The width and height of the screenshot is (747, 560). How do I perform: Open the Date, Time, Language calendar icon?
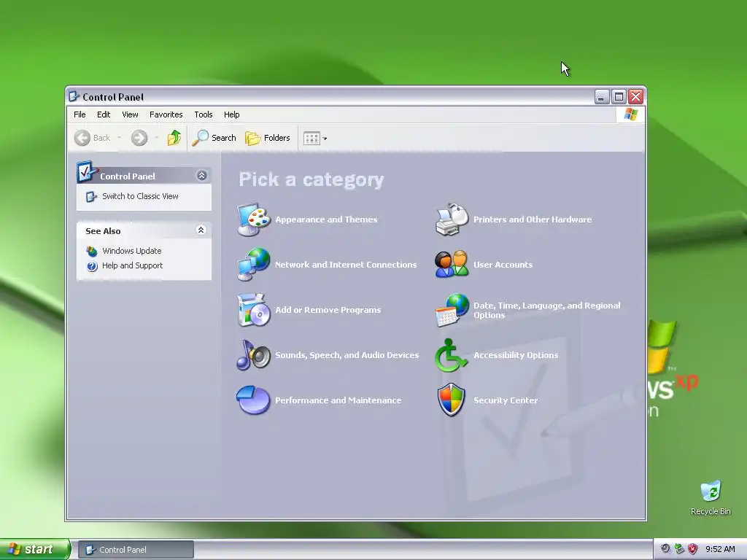(x=452, y=310)
